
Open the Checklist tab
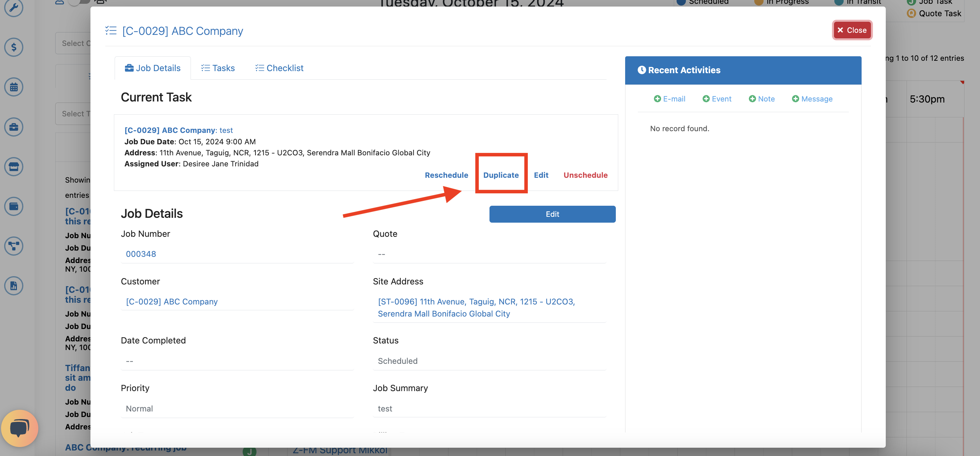[x=279, y=68]
